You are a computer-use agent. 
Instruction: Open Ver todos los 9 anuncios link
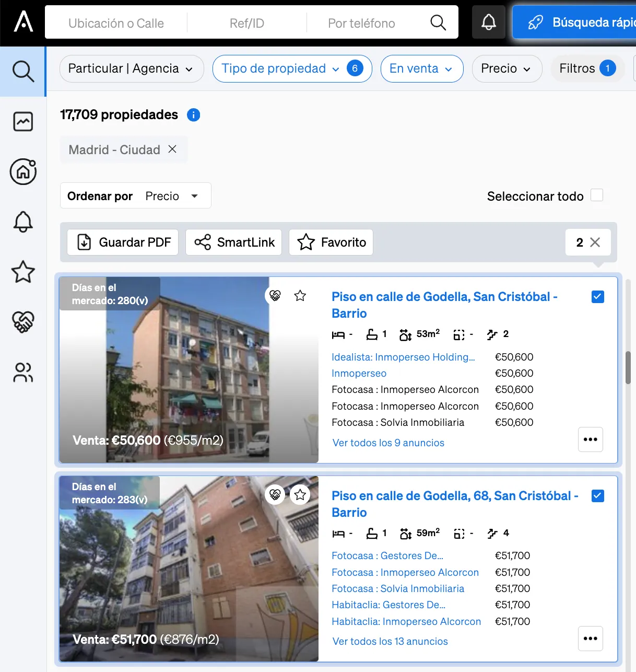tap(388, 443)
